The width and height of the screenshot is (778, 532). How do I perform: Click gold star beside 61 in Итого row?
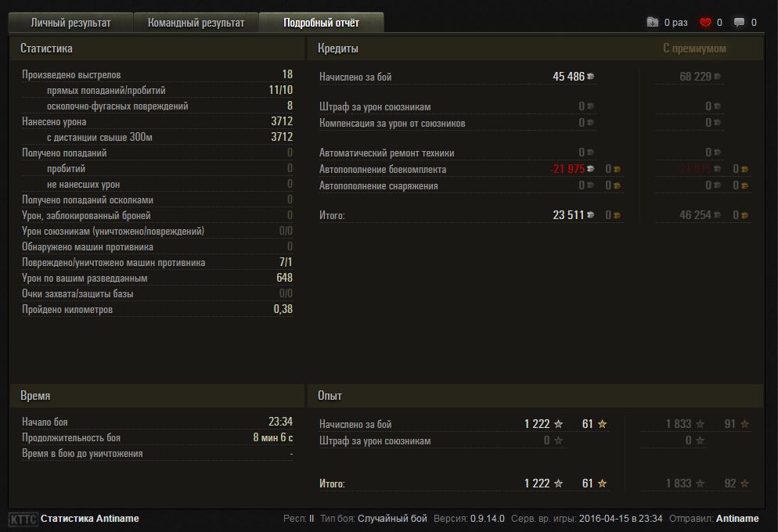602,483
